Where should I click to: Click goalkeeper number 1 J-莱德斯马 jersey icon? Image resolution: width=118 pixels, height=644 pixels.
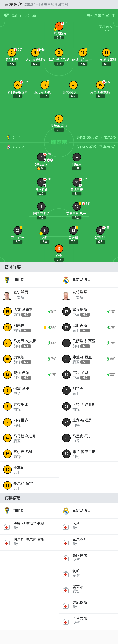[x=59, y=26]
